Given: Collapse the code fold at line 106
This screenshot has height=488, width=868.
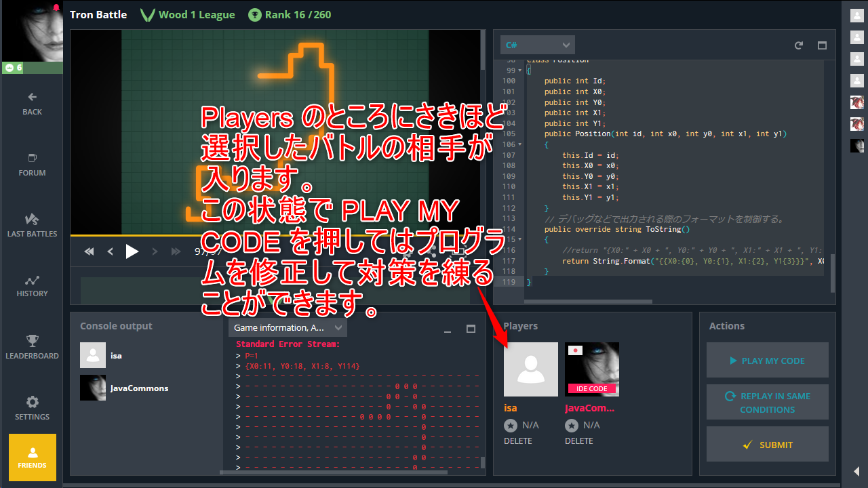Looking at the screenshot, I should [519, 144].
